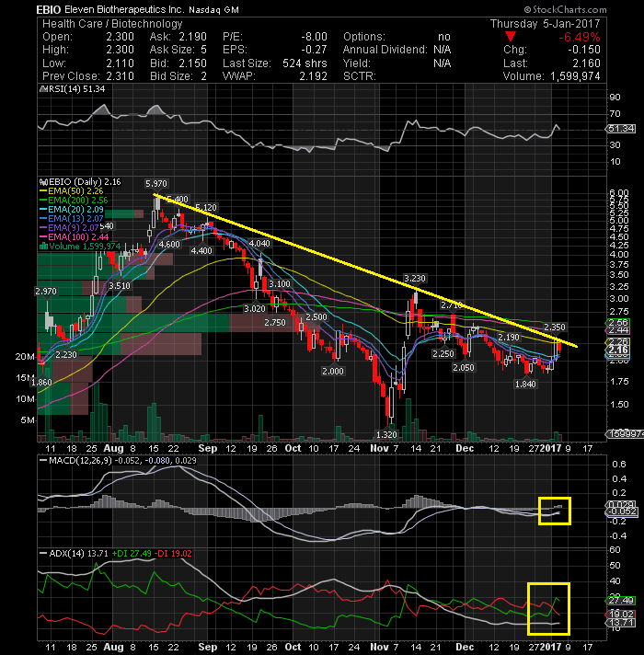Image resolution: width=644 pixels, height=655 pixels.
Task: Click the 3.100 price label
Action: click(279, 284)
